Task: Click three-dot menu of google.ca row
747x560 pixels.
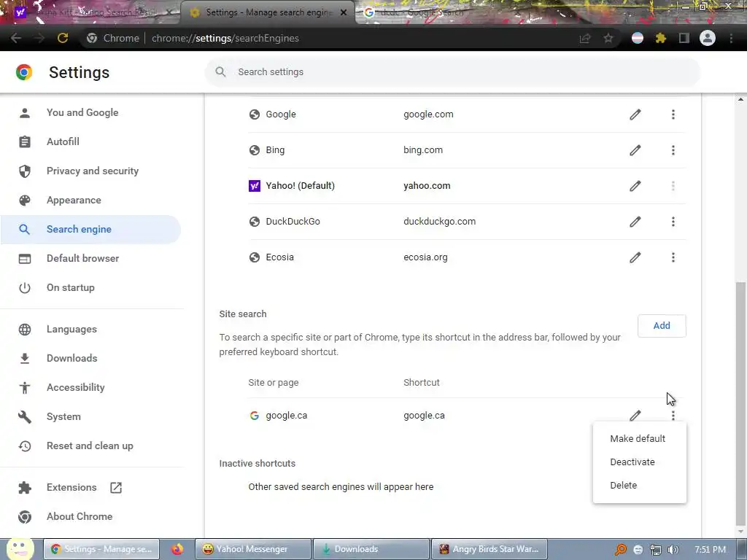Action: point(673,415)
